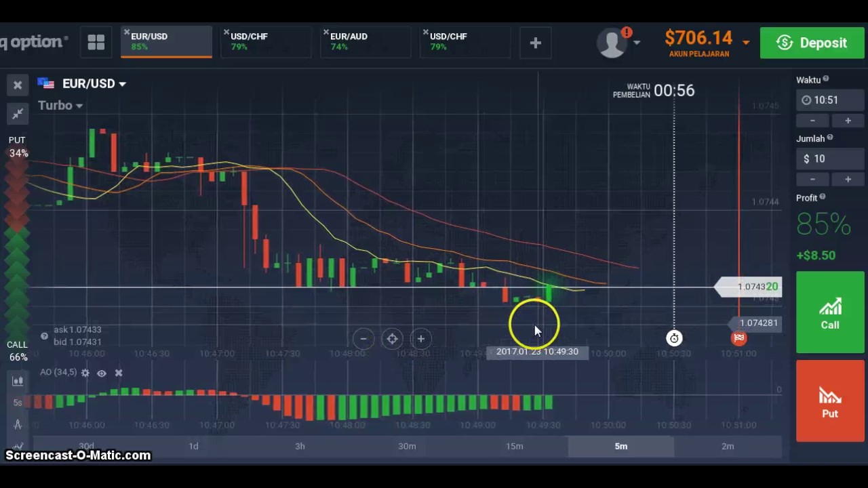Click the Profit help question icon
Viewport: 868px width, 488px height.
pyautogui.click(x=823, y=197)
